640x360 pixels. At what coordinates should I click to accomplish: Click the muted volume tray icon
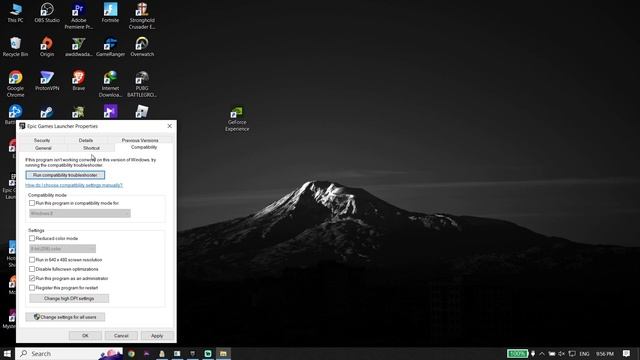562,353
